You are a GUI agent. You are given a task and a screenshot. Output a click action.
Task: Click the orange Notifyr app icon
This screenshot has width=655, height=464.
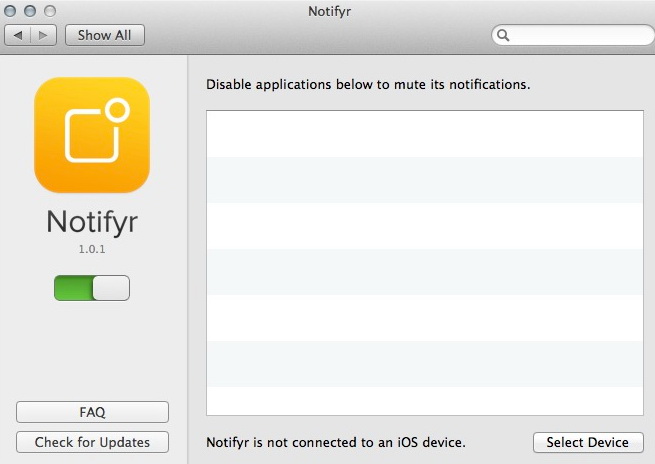coord(92,135)
